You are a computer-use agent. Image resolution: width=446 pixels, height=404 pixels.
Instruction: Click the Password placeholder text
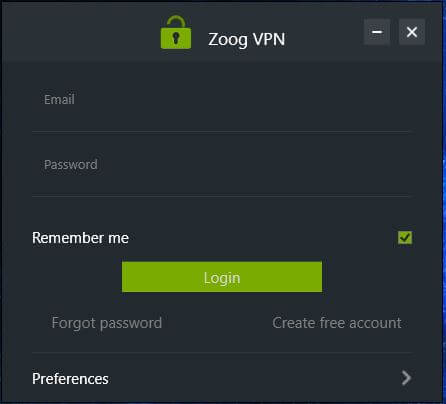(71, 164)
